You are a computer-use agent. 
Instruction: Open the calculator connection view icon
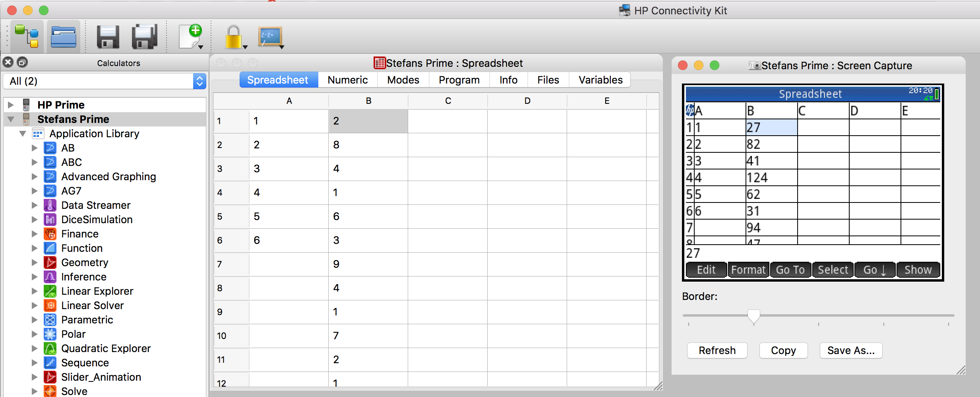[x=27, y=37]
